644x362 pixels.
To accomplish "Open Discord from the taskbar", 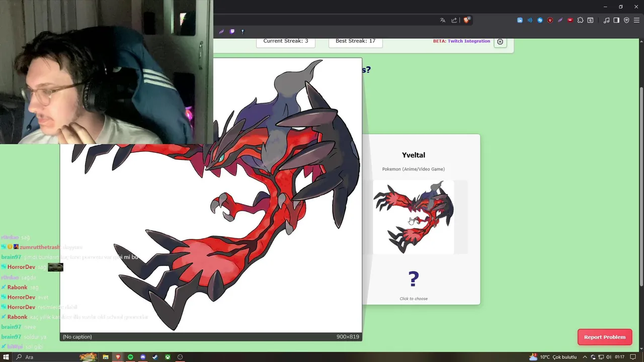I will click(143, 357).
